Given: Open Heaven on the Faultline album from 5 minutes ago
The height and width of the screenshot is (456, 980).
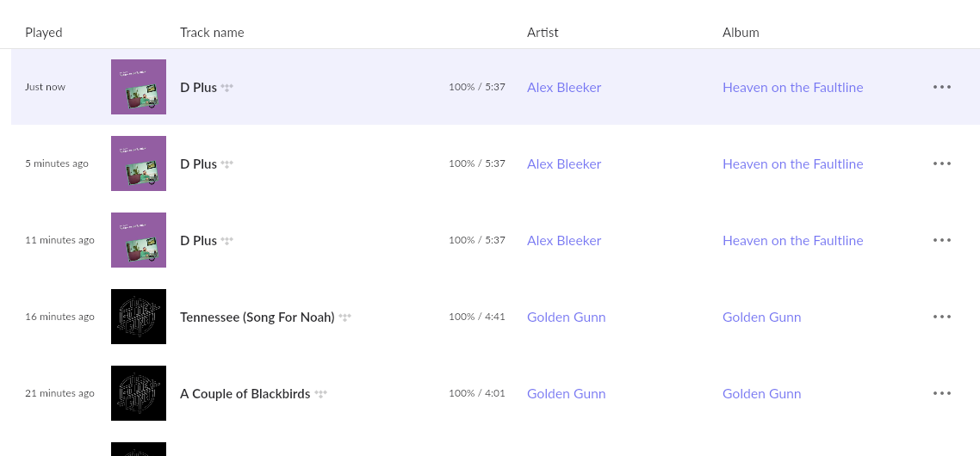Looking at the screenshot, I should click(x=792, y=163).
